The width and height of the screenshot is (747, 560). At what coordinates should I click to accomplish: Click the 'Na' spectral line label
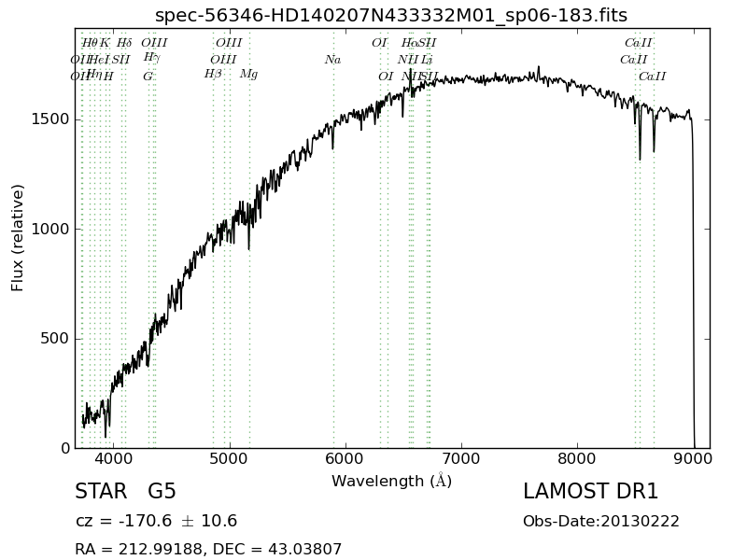tap(332, 60)
